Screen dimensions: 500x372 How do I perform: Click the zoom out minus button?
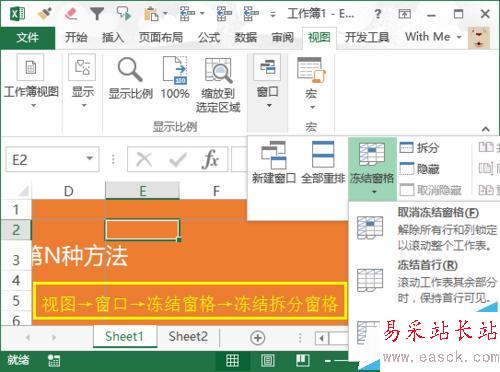coord(328,361)
